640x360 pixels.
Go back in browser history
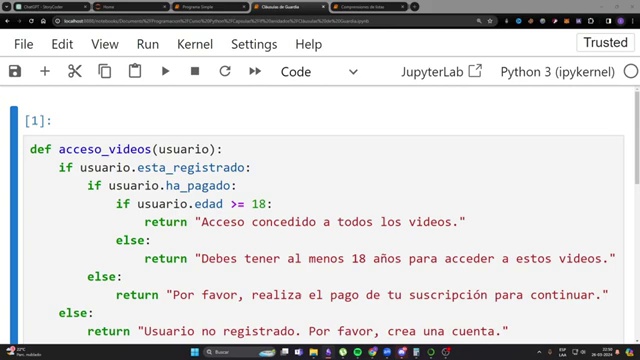tap(7, 21)
